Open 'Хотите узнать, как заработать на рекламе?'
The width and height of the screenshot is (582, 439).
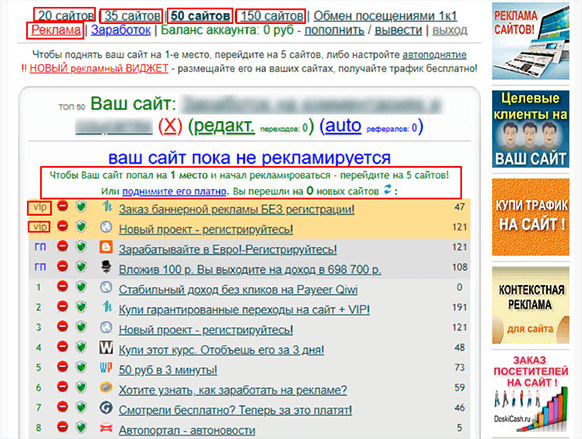pyautogui.click(x=233, y=390)
